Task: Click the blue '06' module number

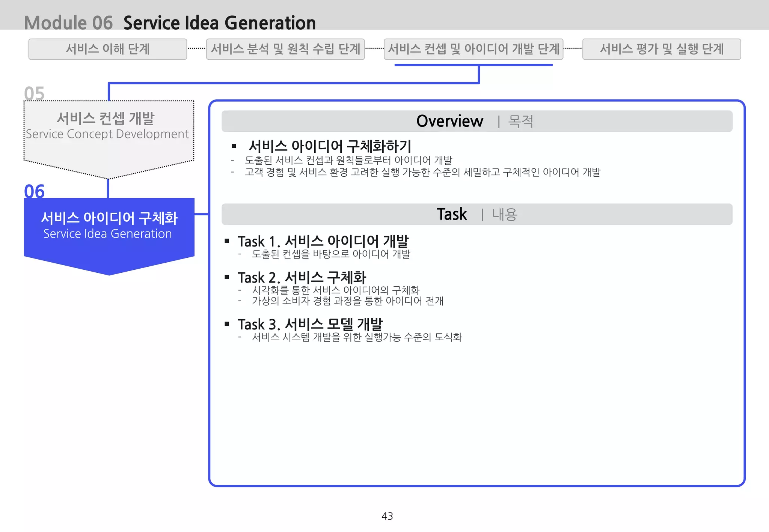Action: [x=34, y=191]
